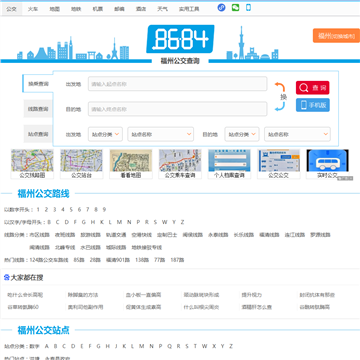The width and height of the screenshot is (360, 360).
Task: Open the 85路 hot route
Action: point(79,260)
